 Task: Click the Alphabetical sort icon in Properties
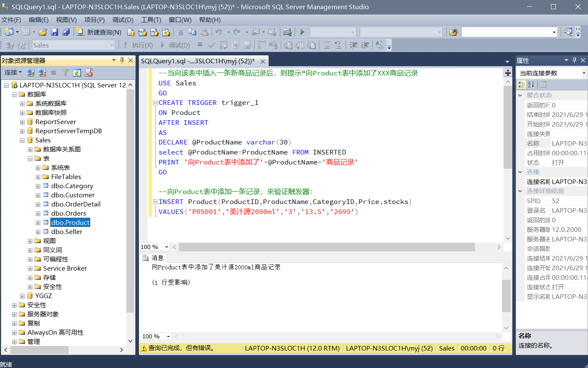click(x=531, y=85)
